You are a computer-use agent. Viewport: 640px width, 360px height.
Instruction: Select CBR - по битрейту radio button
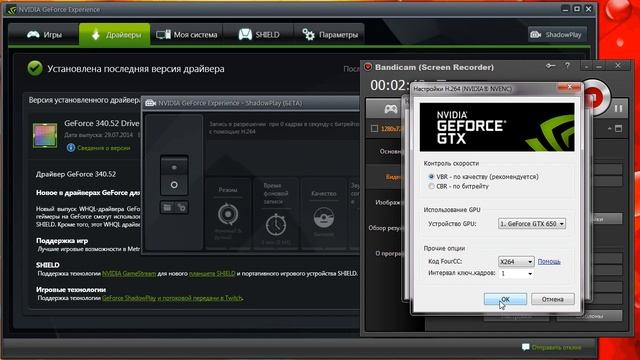point(431,186)
